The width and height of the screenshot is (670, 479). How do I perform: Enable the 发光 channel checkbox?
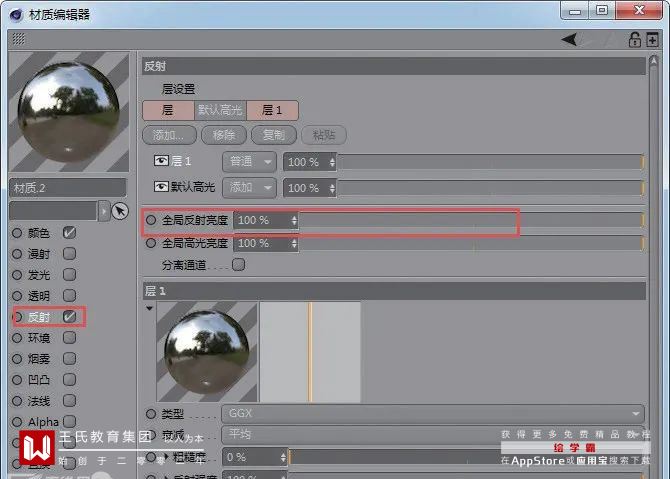click(69, 274)
